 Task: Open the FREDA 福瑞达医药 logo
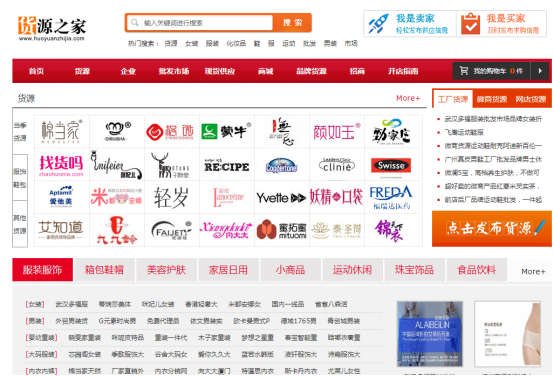[391, 197]
